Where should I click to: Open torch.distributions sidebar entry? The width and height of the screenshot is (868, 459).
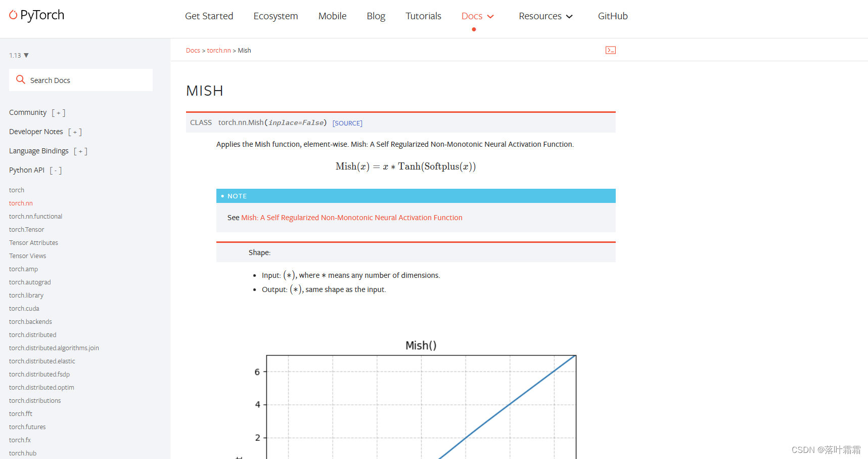35,401
